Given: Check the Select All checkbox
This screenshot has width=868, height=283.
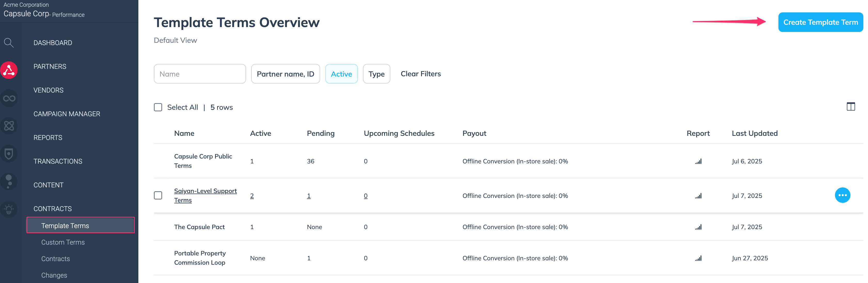Looking at the screenshot, I should pos(158,107).
